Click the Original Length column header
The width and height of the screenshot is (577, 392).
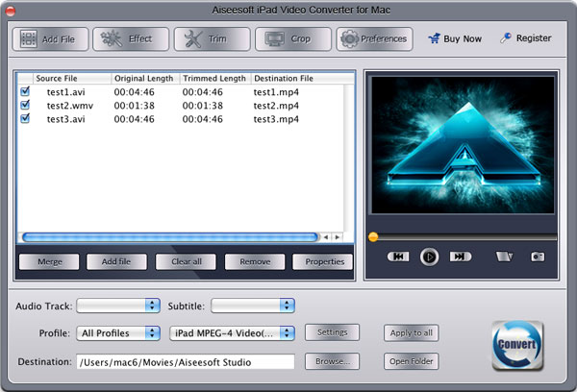click(145, 79)
